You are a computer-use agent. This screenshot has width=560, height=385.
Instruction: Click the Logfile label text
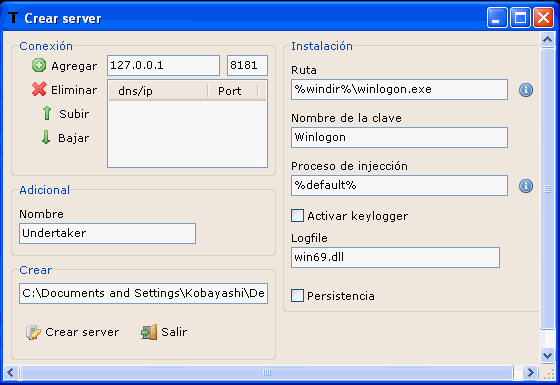point(309,238)
